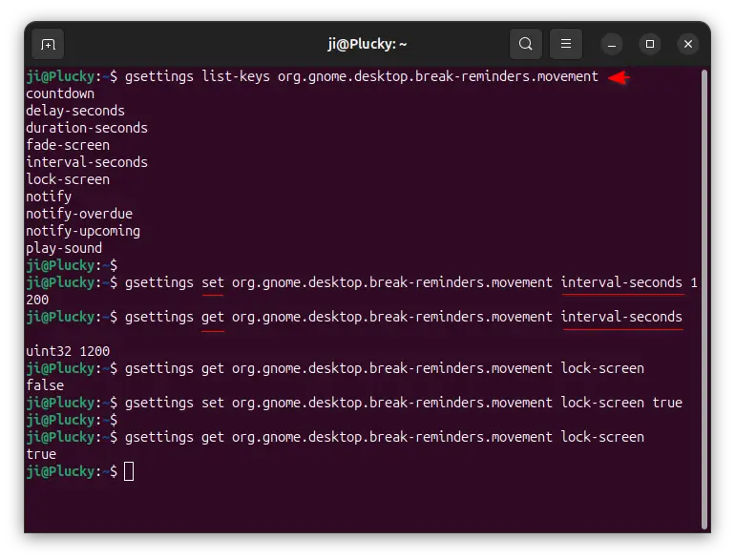Maximize the terminal window
735x560 pixels.
(x=650, y=44)
